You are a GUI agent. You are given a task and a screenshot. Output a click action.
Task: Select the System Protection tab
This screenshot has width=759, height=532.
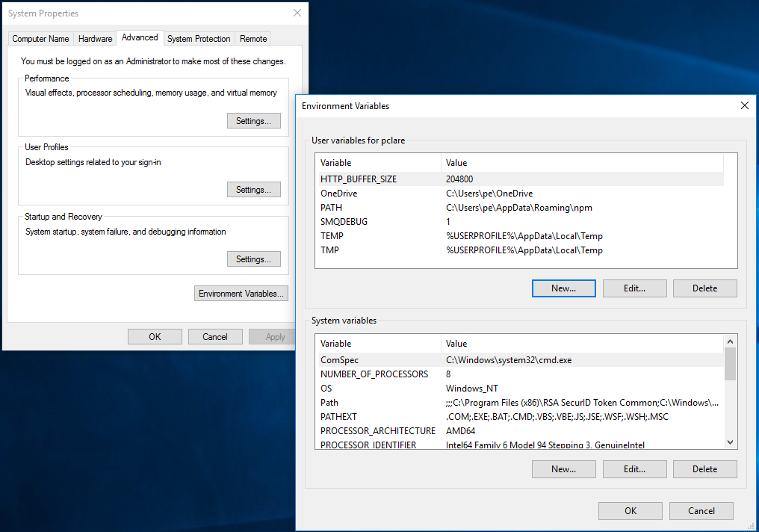tap(199, 39)
